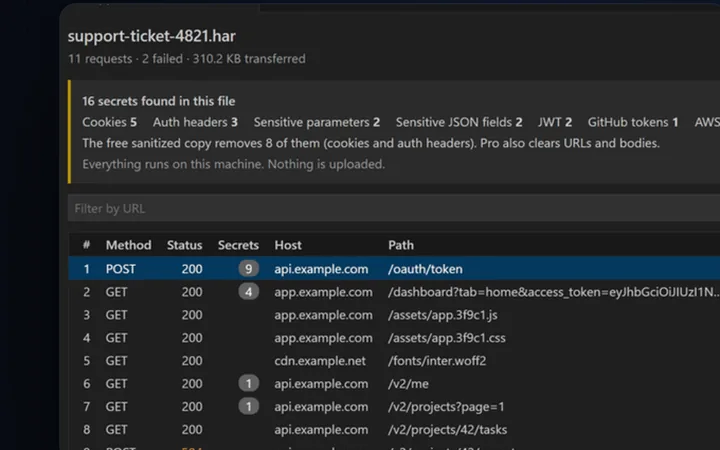Select the /assets/app.3f9c1.js request row
This screenshot has width=720, height=450.
394,315
